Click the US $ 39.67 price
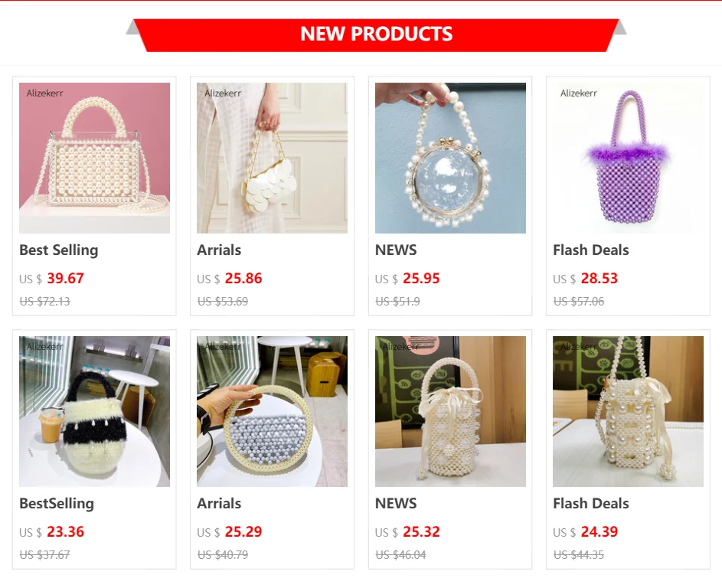The height and width of the screenshot is (588, 722). [51, 279]
